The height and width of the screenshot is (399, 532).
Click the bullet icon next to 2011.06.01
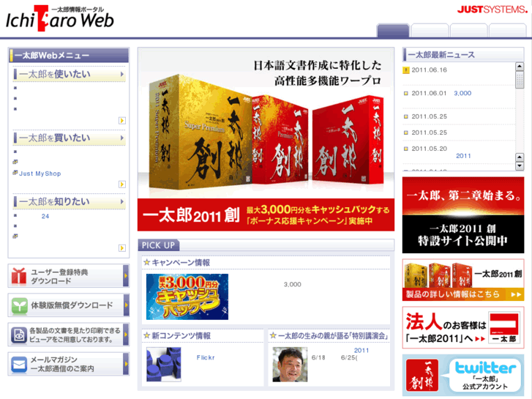(406, 94)
